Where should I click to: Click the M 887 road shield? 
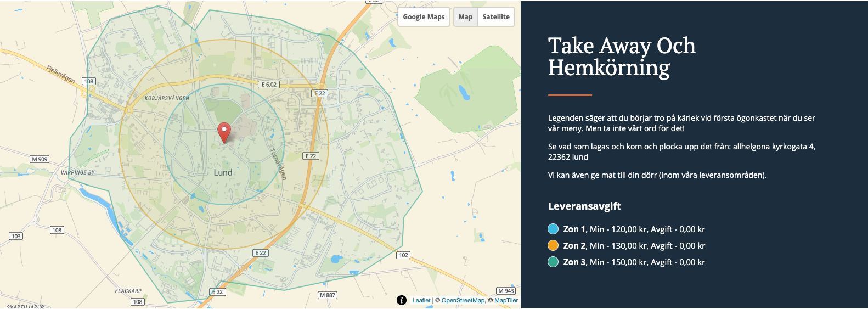point(328,295)
